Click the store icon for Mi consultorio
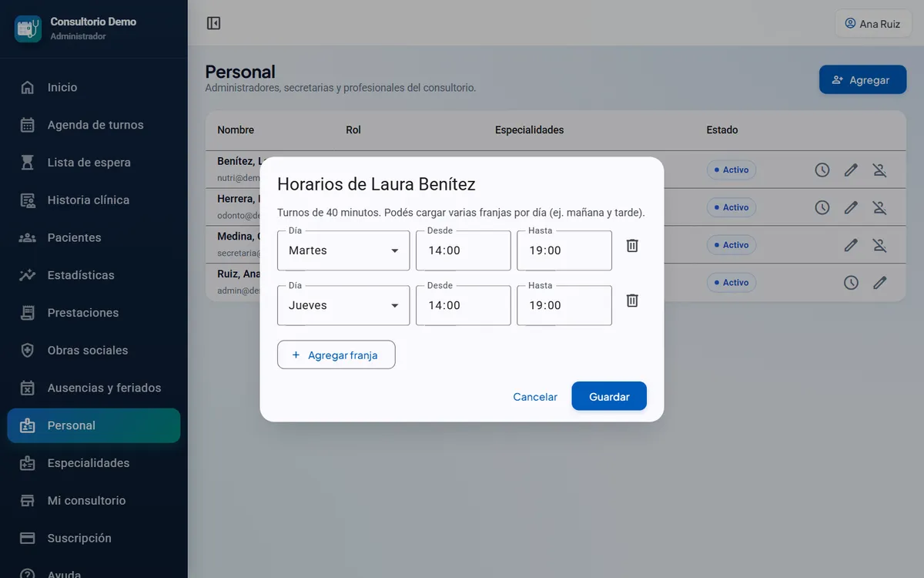Screen dimensions: 924x578 (x=28, y=501)
